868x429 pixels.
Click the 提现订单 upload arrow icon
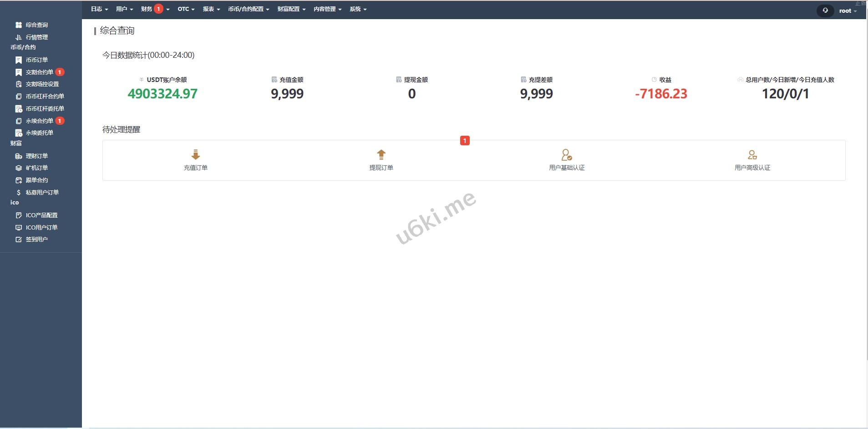coord(381,155)
